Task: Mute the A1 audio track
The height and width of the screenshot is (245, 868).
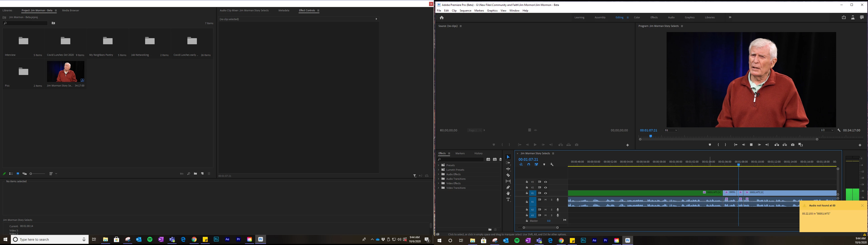Action: (x=545, y=200)
